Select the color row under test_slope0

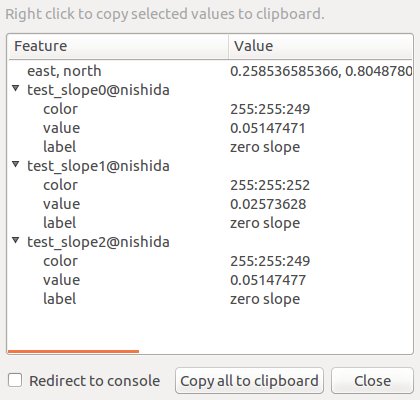point(210,109)
